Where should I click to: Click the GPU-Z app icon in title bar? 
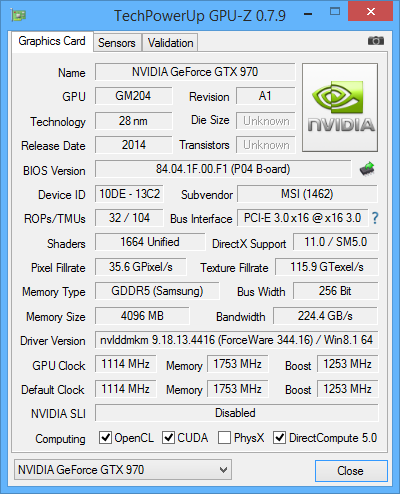pyautogui.click(x=19, y=15)
